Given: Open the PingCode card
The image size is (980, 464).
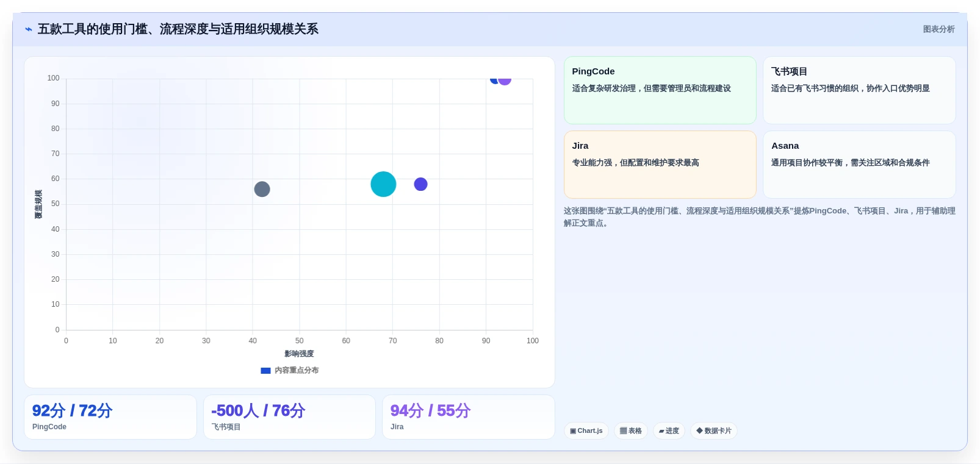Looking at the screenshot, I should (660, 90).
